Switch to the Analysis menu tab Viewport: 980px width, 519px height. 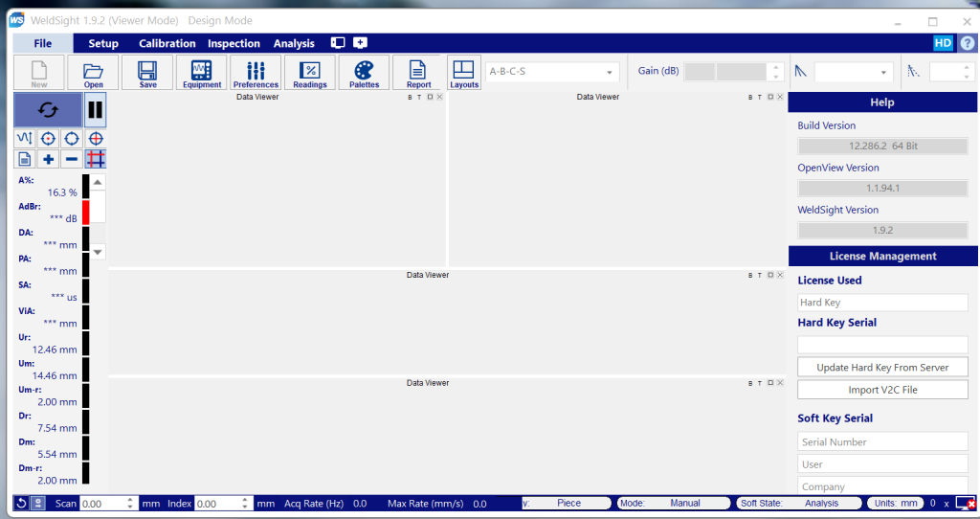tap(294, 43)
